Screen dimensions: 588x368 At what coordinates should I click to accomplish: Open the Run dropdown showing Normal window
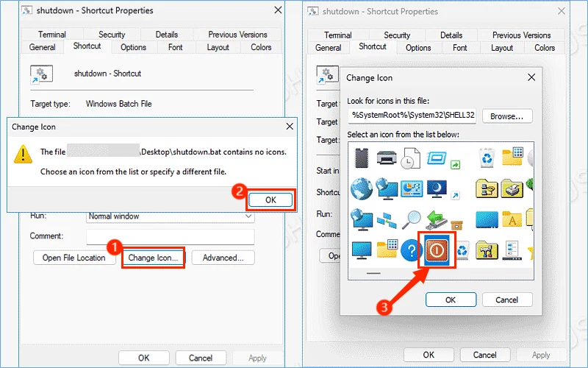click(x=171, y=216)
